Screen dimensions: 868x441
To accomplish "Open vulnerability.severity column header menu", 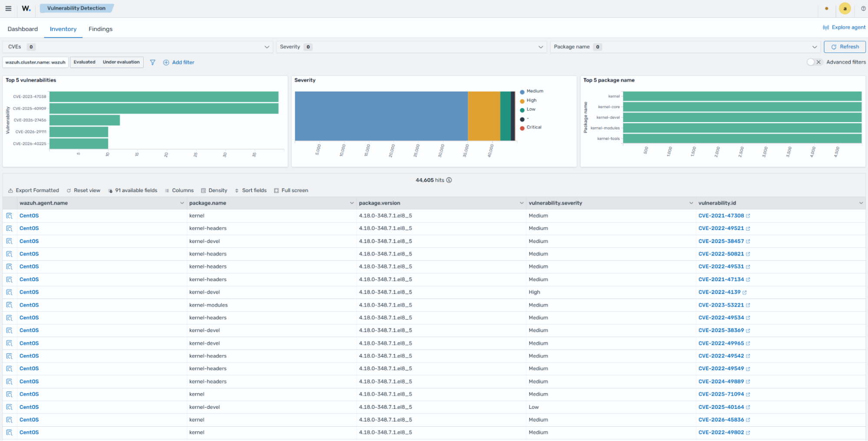I will pyautogui.click(x=691, y=203).
